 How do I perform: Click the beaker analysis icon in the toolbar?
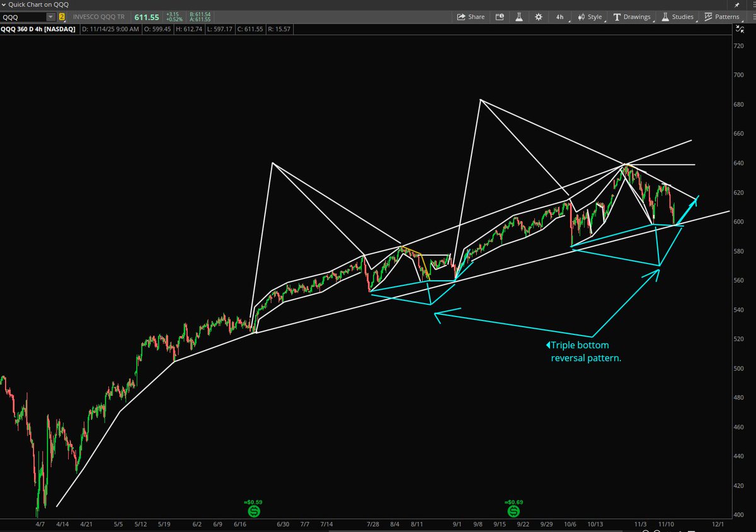[x=518, y=17]
